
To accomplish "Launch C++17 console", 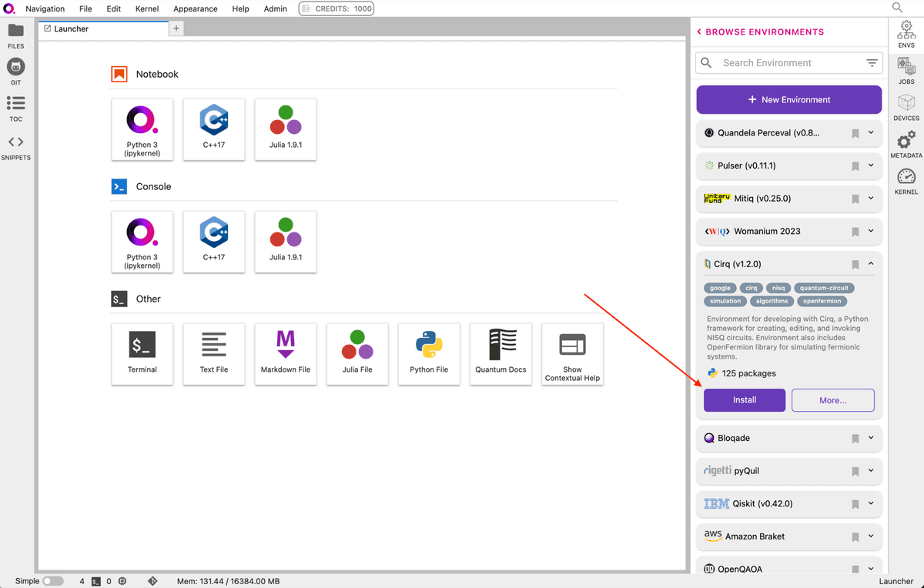I will [x=214, y=242].
